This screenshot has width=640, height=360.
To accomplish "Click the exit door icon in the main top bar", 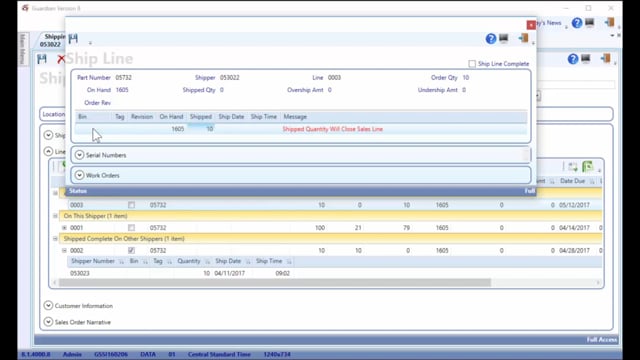I will (x=609, y=22).
